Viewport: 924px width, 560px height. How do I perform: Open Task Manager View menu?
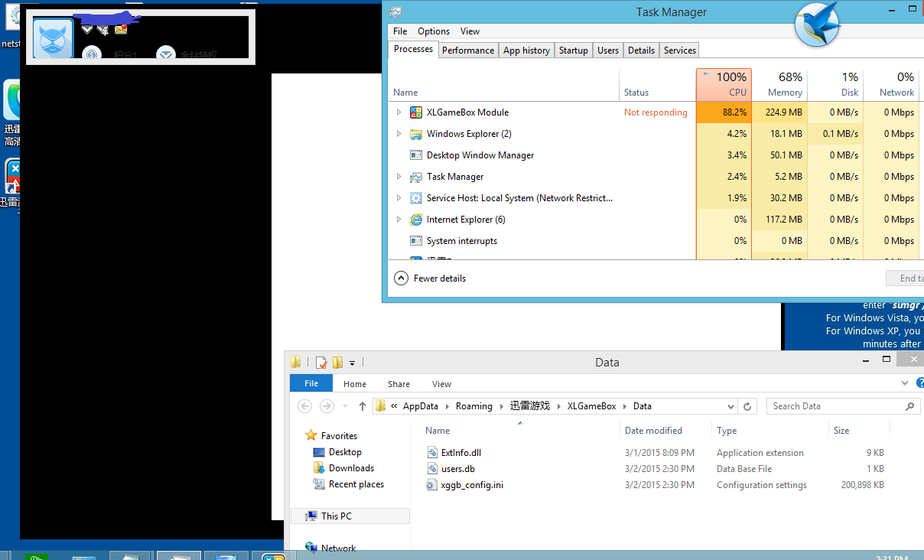pos(470,31)
